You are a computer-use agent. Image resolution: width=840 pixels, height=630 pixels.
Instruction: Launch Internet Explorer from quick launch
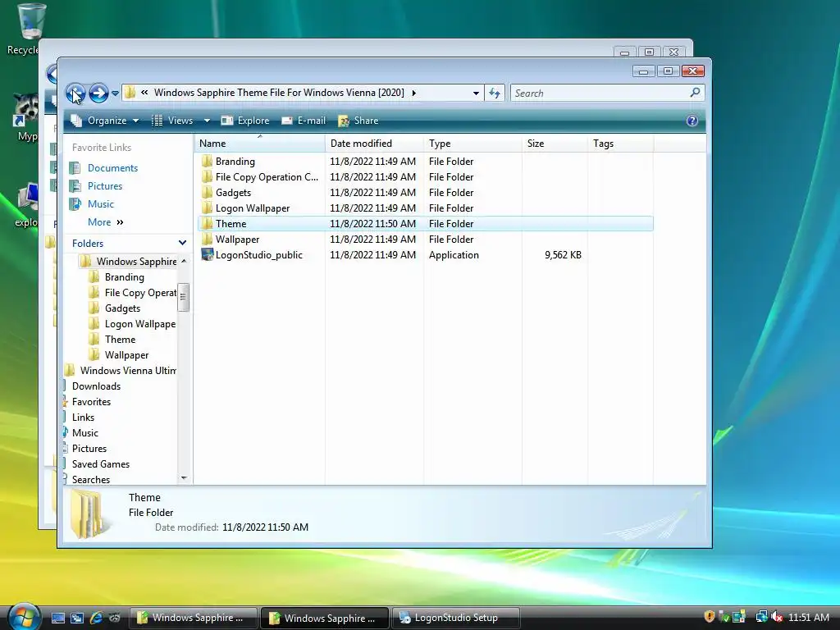click(96, 617)
